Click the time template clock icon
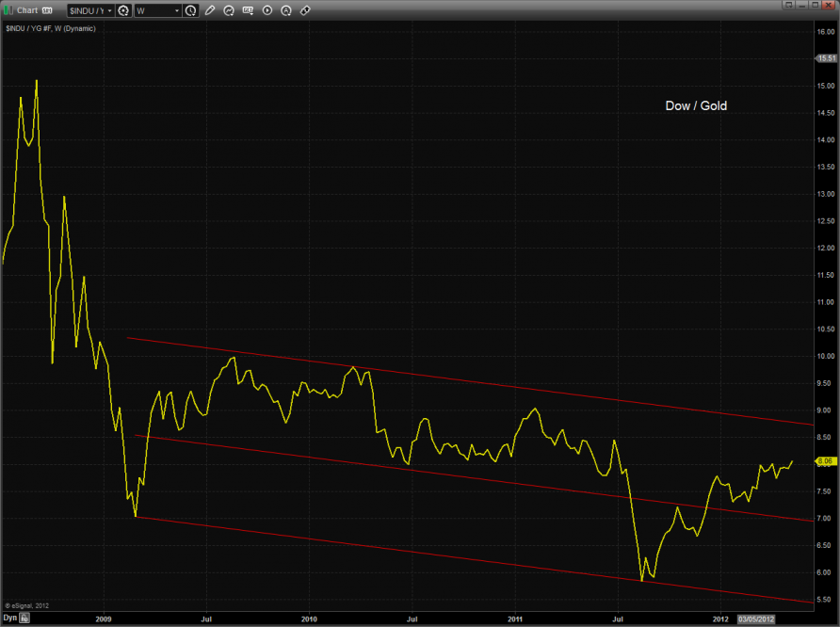This screenshot has height=627, width=840. click(191, 10)
